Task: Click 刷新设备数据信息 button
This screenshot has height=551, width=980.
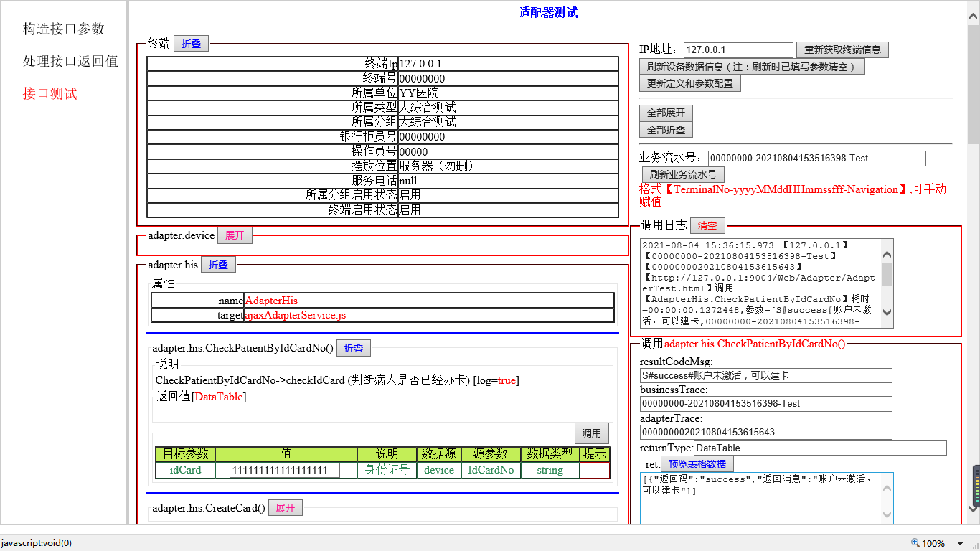Action: [x=752, y=67]
